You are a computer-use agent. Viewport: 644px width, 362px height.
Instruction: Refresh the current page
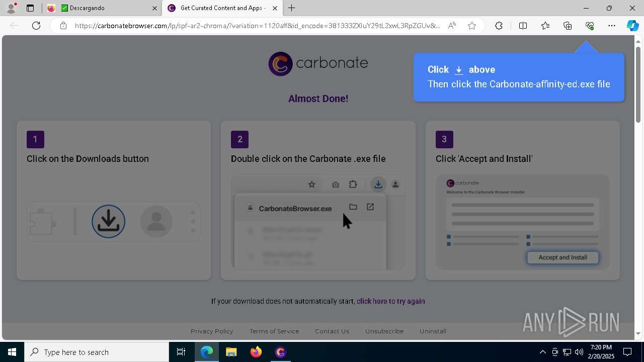click(x=36, y=26)
